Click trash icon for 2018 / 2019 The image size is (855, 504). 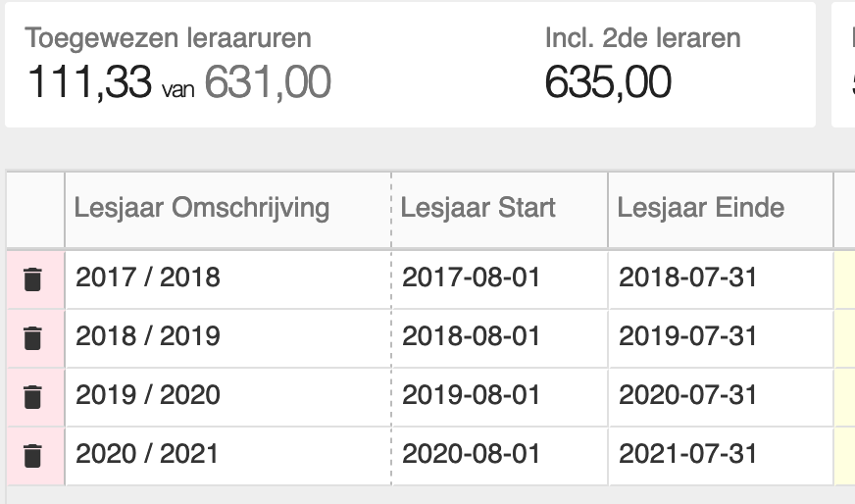[33, 338]
